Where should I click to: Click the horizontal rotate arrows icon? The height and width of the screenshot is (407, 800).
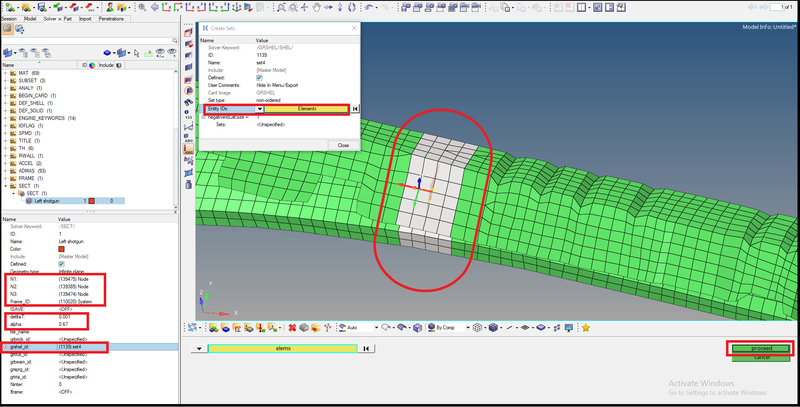[x=328, y=8]
